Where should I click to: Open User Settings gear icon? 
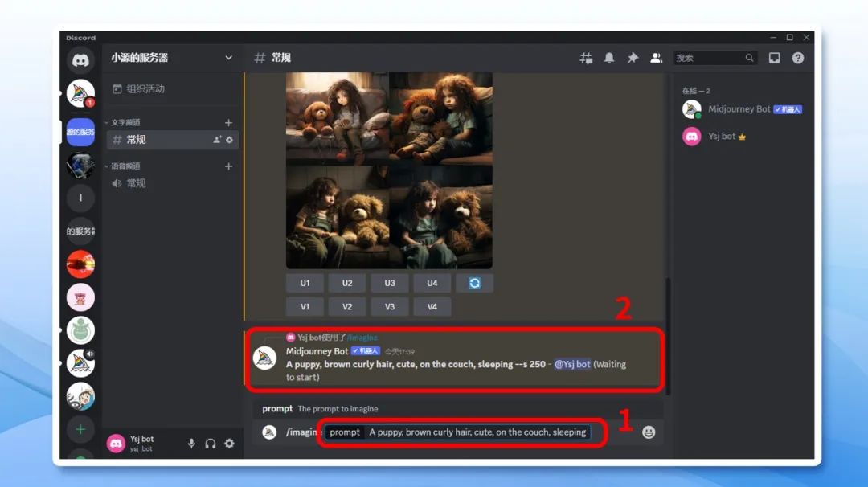click(x=229, y=444)
